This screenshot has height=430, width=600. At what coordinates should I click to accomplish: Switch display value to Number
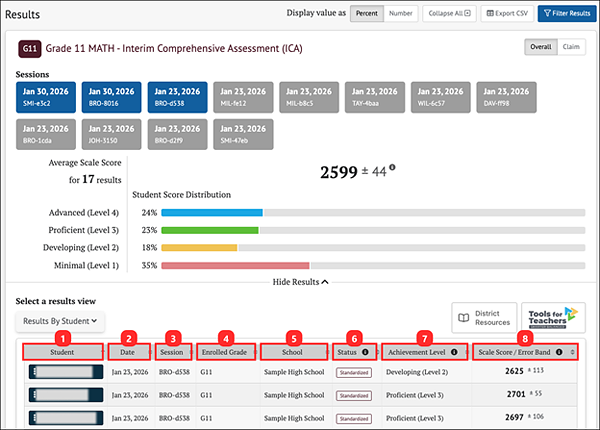401,13
